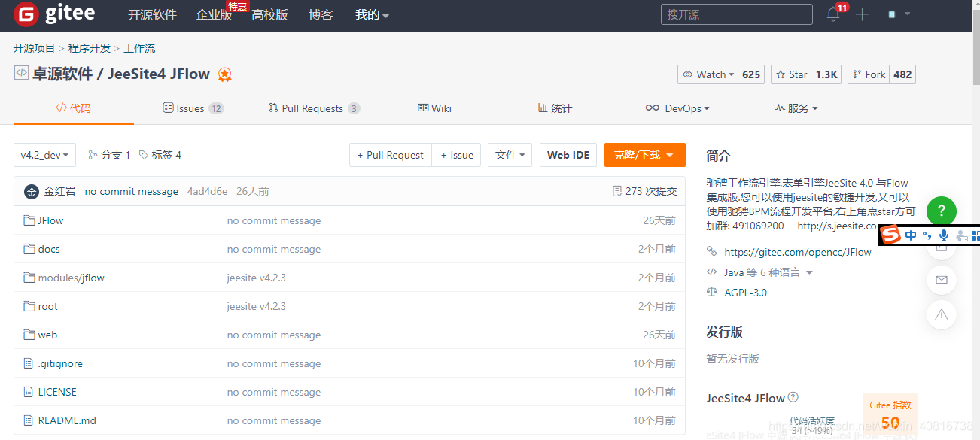Click the 工作流 breadcrumb link
This screenshot has height=440, width=980.
139,48
